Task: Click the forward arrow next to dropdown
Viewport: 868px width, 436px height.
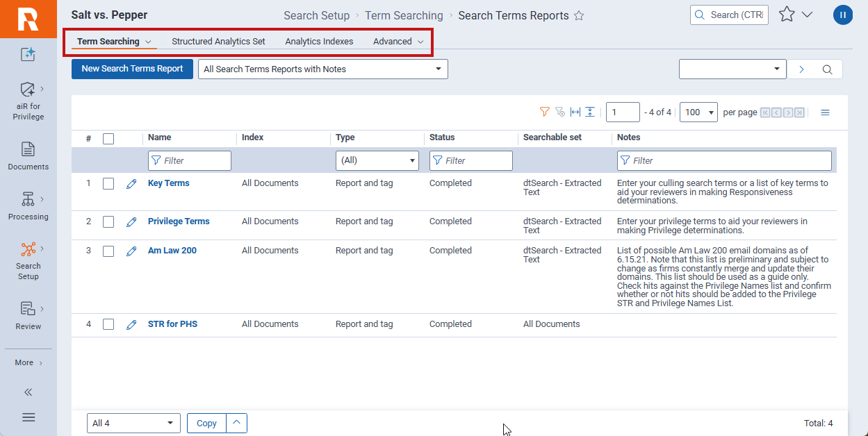Action: (x=801, y=69)
